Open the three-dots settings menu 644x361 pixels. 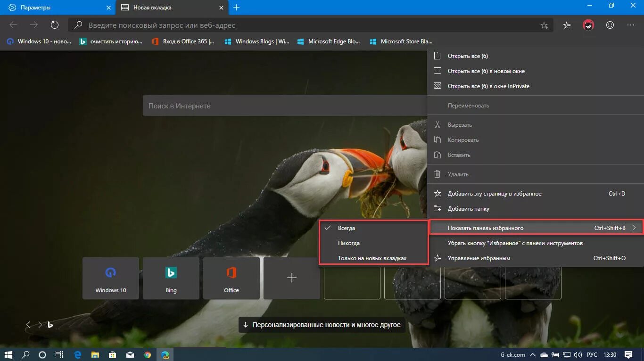click(x=631, y=25)
